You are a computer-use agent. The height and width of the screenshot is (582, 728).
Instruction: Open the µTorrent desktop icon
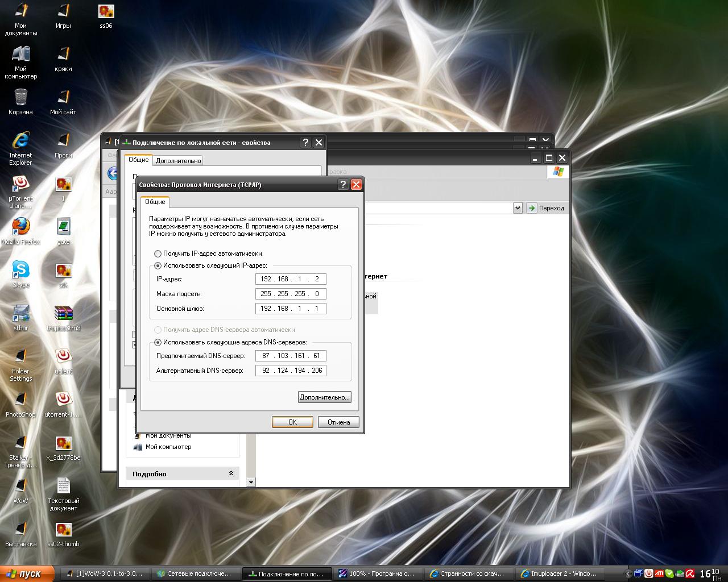(20, 184)
